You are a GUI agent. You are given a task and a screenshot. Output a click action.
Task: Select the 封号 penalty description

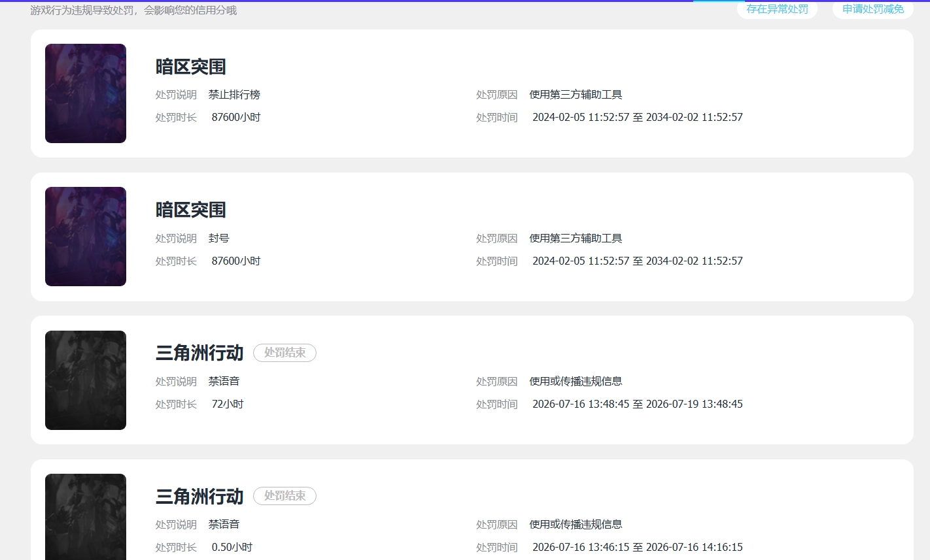pos(219,239)
